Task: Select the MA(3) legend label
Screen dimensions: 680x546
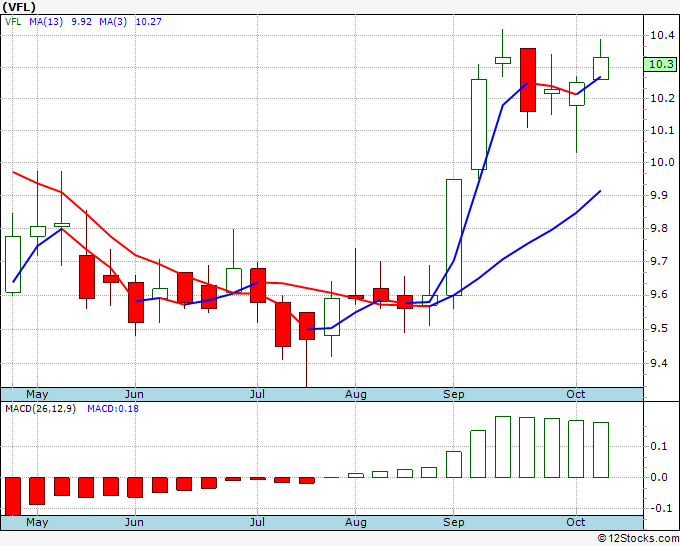Action: tap(113, 21)
